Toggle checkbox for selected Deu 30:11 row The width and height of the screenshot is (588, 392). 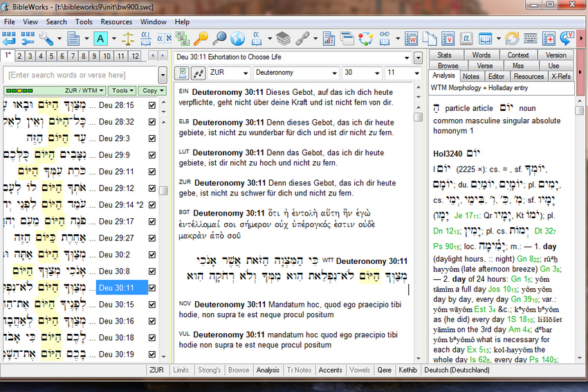152,287
